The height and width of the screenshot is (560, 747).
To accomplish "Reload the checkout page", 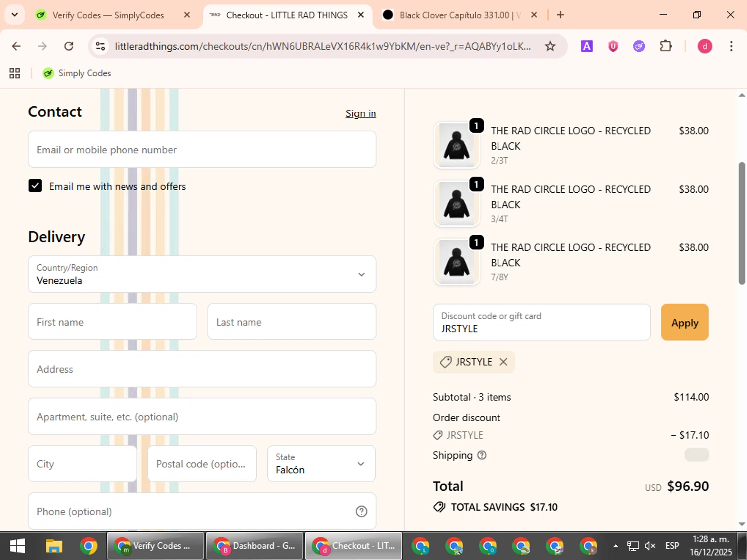I will 69,46.
